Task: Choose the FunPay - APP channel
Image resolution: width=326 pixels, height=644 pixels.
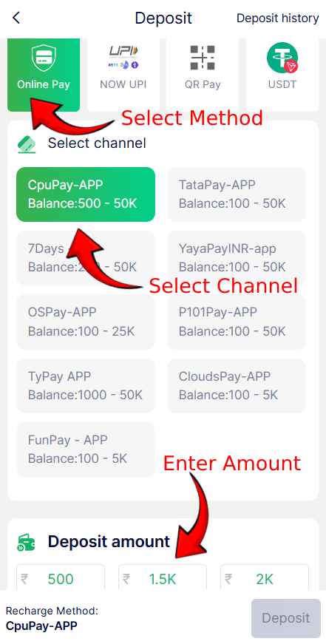Action: pyautogui.click(x=86, y=450)
